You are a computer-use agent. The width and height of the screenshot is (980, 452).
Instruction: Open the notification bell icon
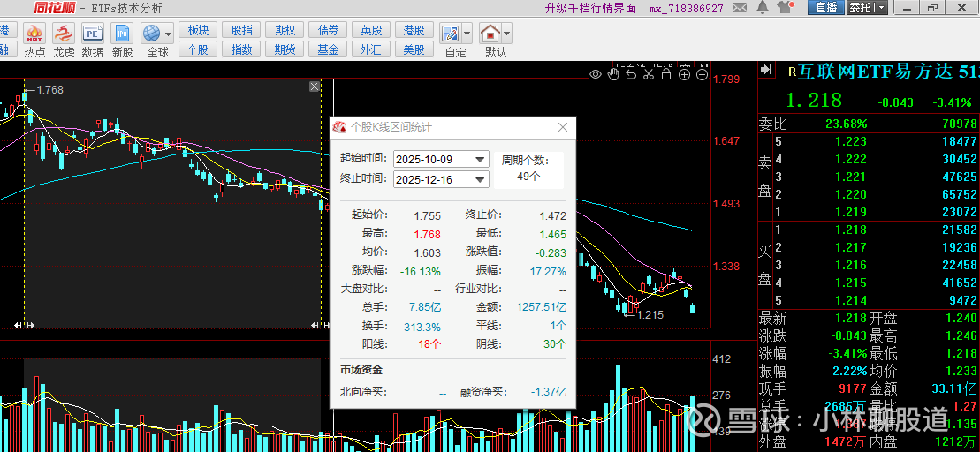[x=762, y=8]
